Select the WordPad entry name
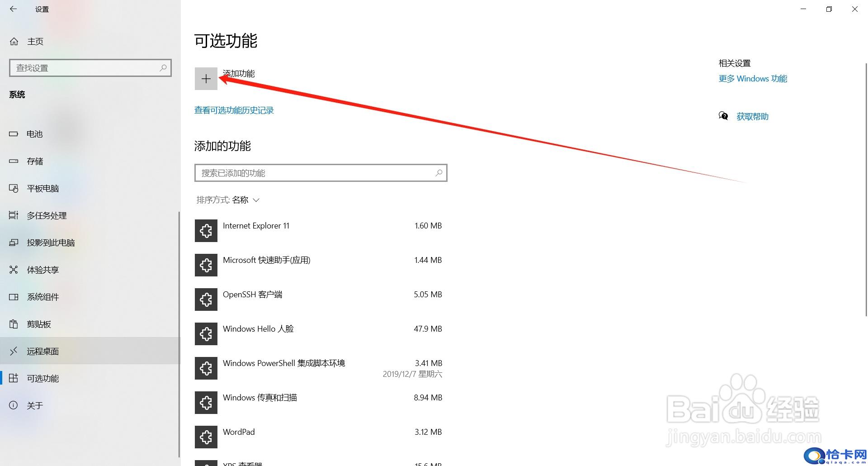The height and width of the screenshot is (466, 868). pos(239,432)
